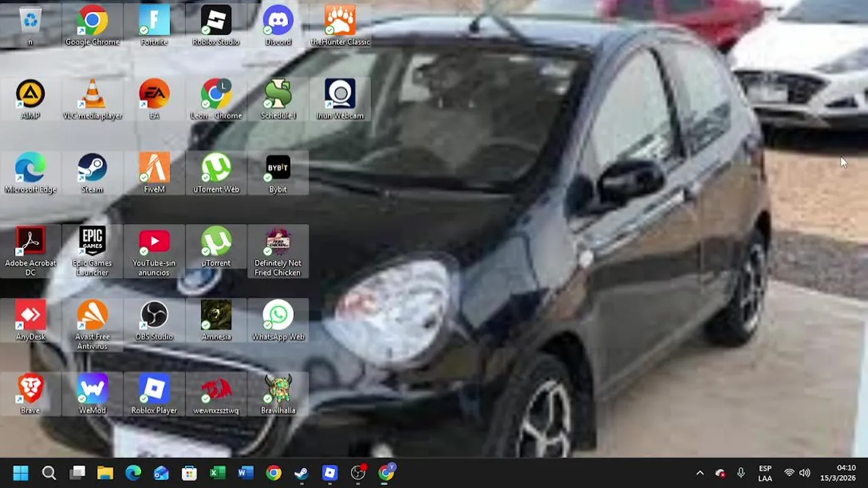Switch to Chrome with Y profile badge
This screenshot has height=488, width=868.
387,472
